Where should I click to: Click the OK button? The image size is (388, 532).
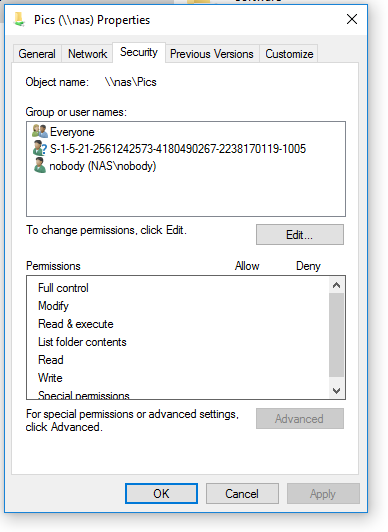click(x=161, y=494)
